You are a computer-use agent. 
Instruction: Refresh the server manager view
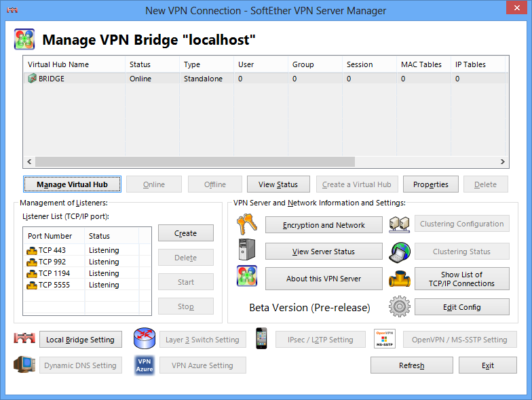pos(411,365)
